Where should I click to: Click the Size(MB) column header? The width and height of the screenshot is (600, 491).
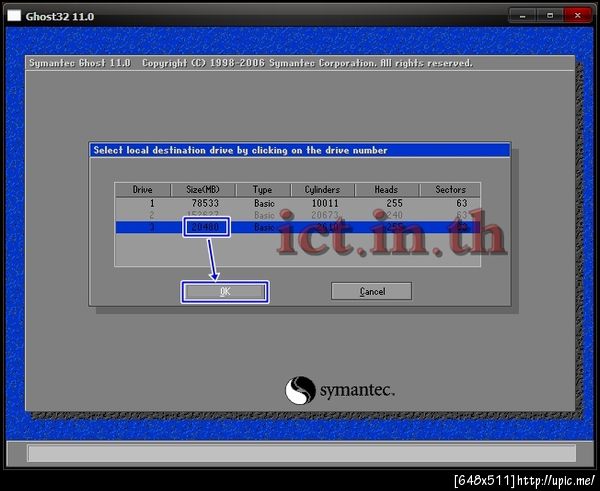[203, 190]
